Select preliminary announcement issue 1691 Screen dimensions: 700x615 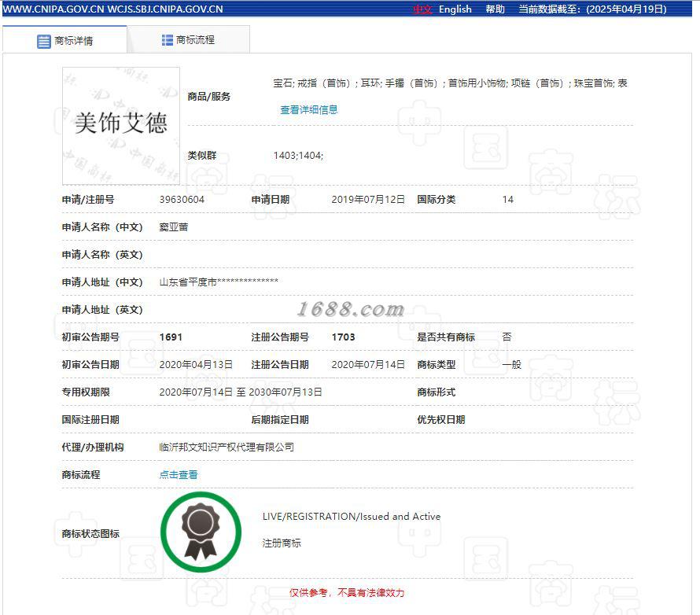tap(171, 337)
